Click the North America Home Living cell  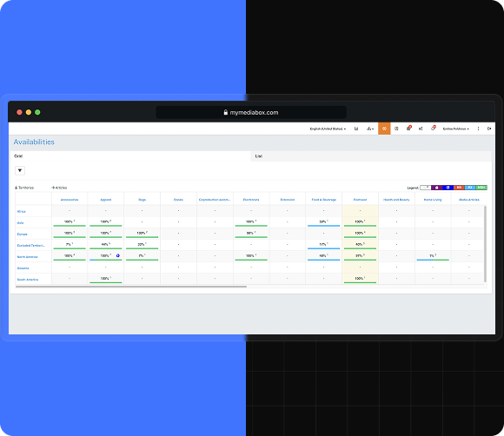[433, 256]
